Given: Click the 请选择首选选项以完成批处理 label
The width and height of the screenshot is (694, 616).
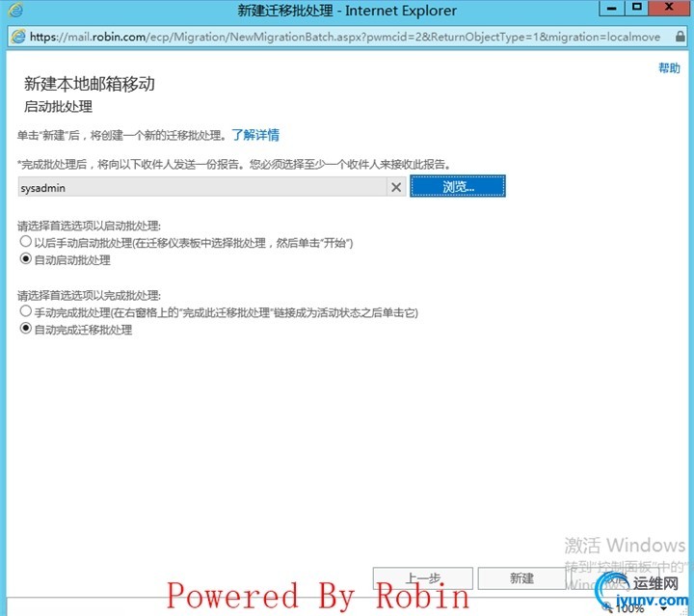Looking at the screenshot, I should tap(89, 296).
